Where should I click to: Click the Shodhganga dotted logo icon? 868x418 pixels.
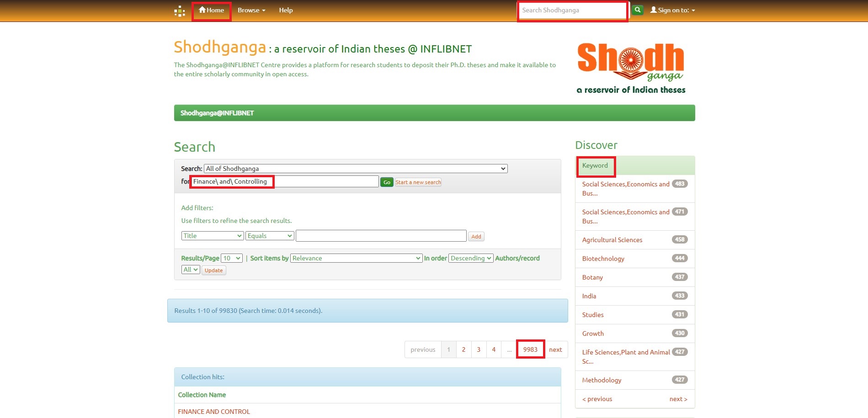(180, 11)
